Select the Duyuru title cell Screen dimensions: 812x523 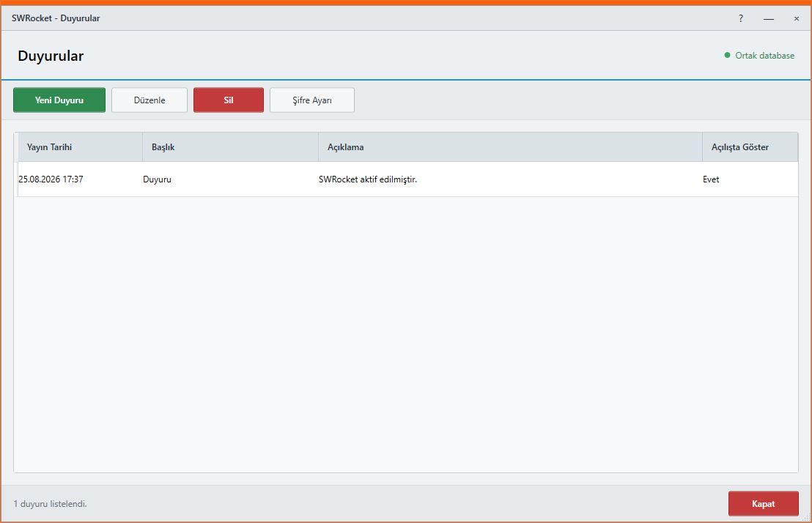click(x=230, y=179)
